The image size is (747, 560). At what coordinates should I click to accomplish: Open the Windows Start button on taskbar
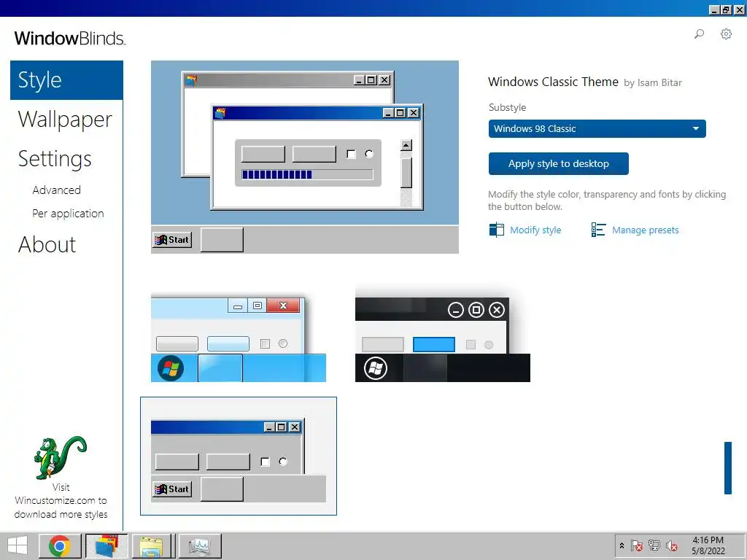pos(18,545)
